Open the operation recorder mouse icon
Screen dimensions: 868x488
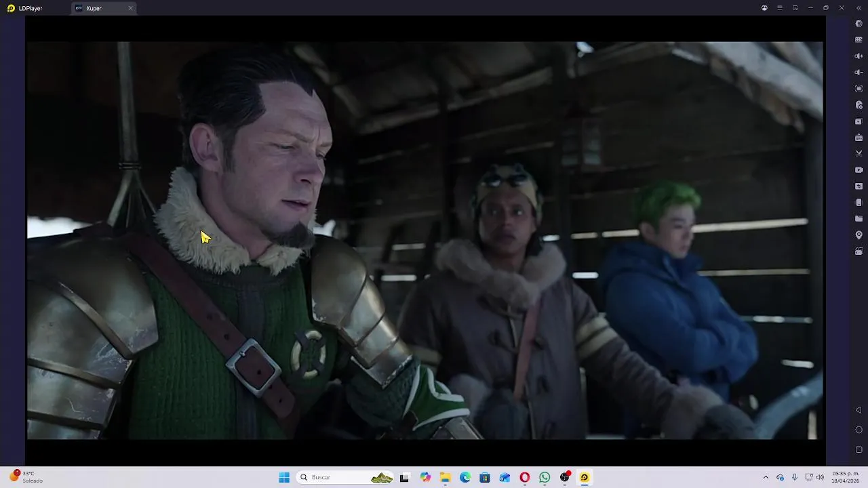click(x=859, y=105)
